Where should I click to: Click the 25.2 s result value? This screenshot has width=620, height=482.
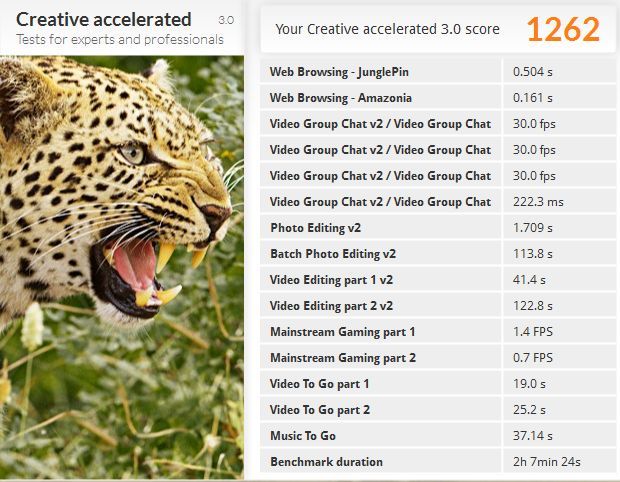click(x=529, y=410)
